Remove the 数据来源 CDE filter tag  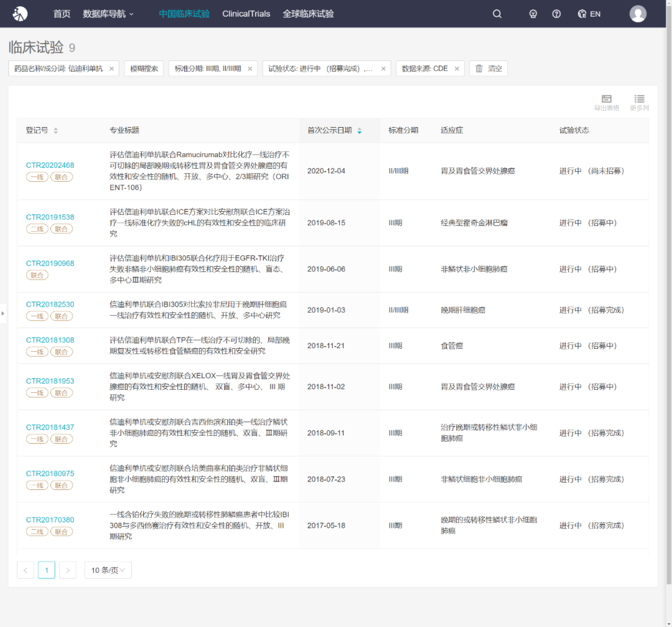click(x=457, y=68)
